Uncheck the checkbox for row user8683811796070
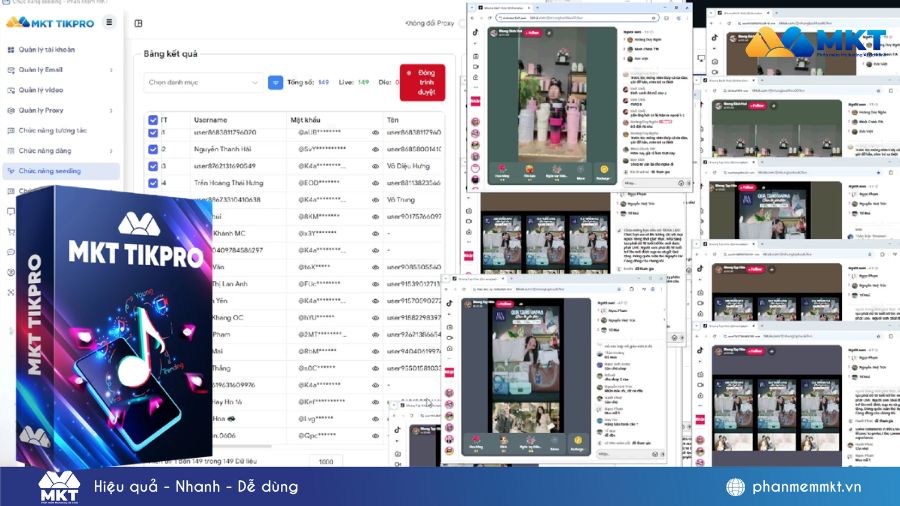Screen dimensions: 900x506 pyautogui.click(x=153, y=133)
